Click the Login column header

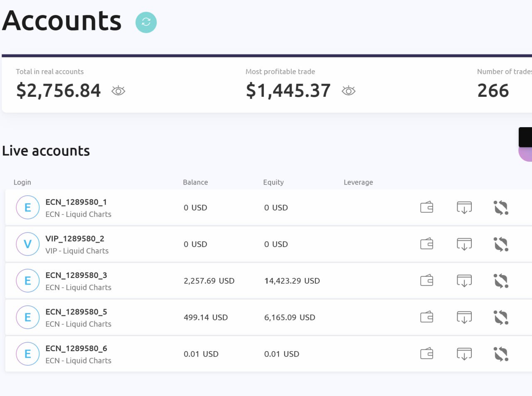tap(22, 182)
